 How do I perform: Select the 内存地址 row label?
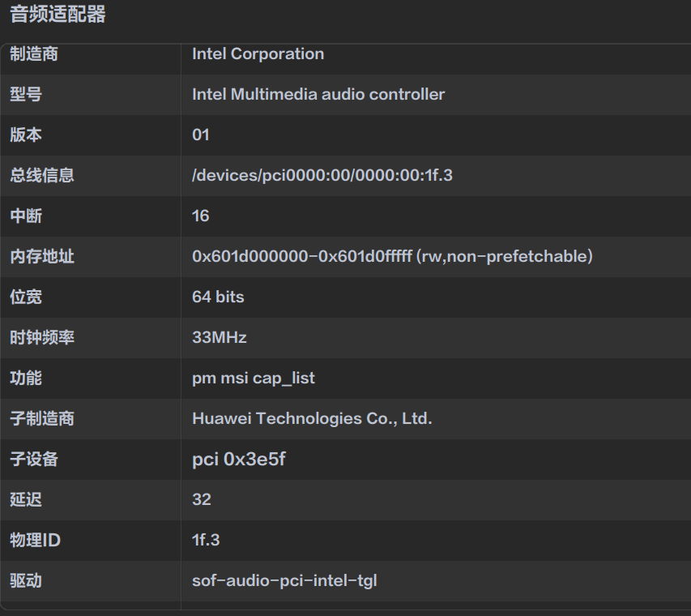tap(42, 257)
